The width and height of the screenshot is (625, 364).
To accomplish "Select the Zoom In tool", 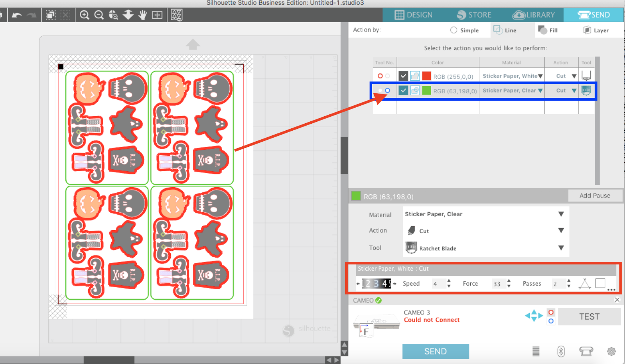I will click(84, 15).
